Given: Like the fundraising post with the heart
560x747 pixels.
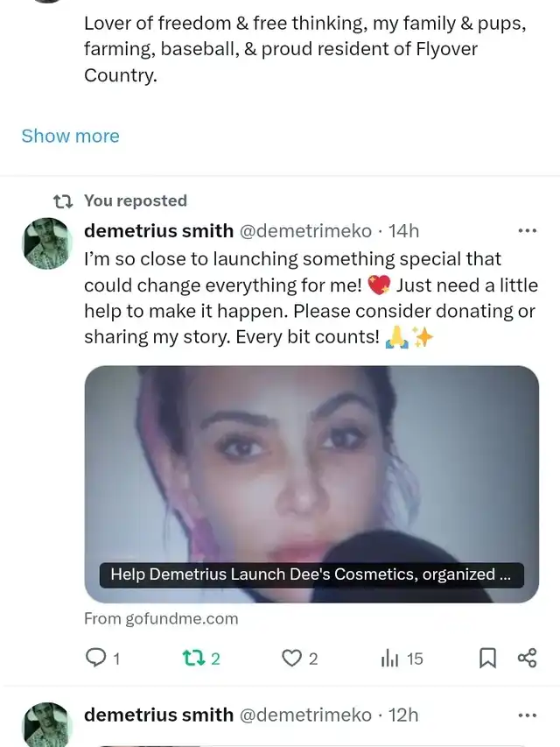Looking at the screenshot, I should click(291, 659).
